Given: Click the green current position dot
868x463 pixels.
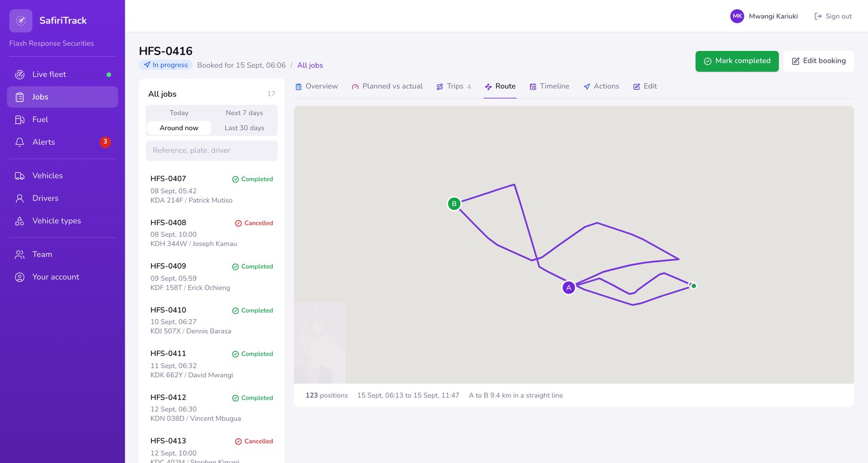Looking at the screenshot, I should [x=693, y=286].
